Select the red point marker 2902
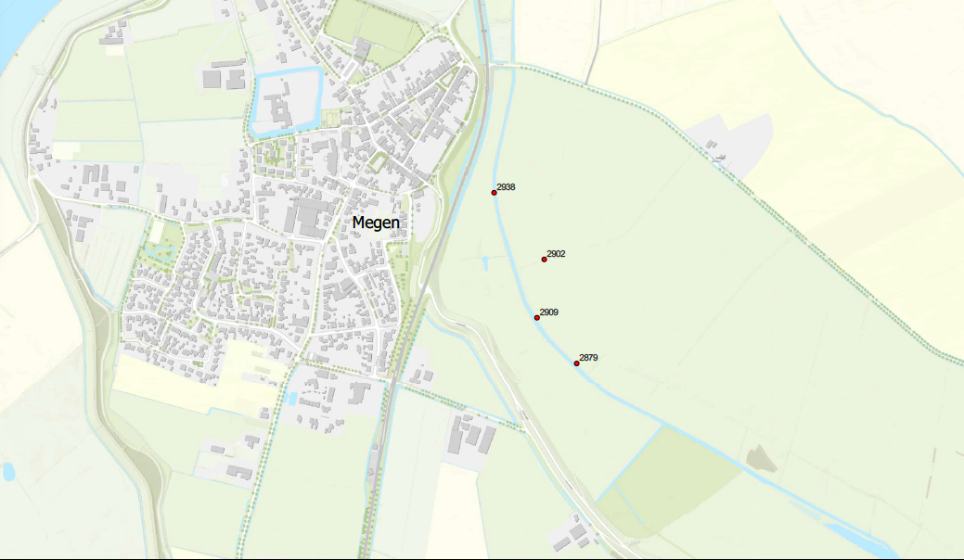This screenshot has height=560, width=964. pos(544,260)
